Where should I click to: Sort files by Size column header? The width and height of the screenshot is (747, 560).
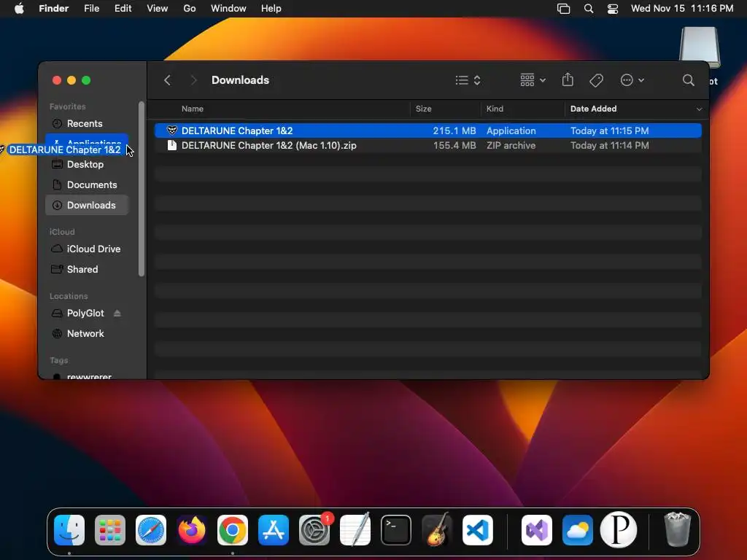tap(424, 109)
